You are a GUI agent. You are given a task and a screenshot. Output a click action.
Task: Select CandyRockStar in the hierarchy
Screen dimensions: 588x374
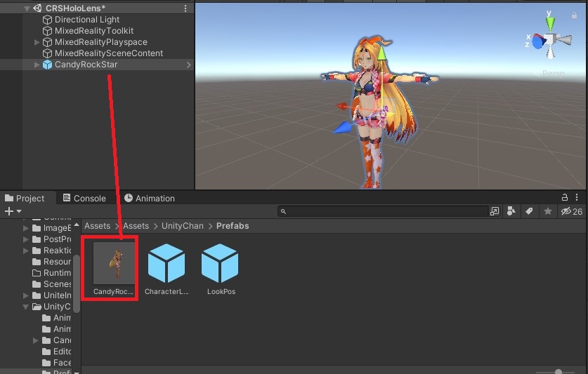click(86, 65)
